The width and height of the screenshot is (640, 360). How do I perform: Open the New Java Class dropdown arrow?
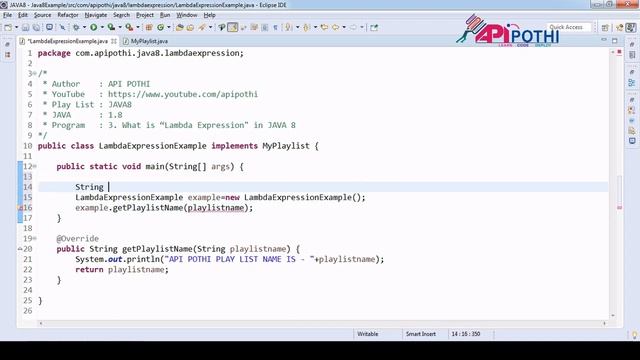point(169,27)
